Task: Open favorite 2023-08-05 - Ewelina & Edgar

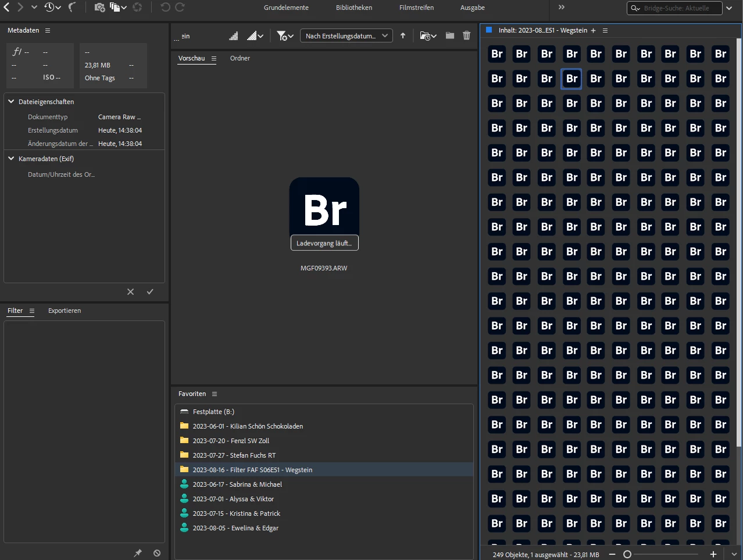Action: tap(324, 528)
